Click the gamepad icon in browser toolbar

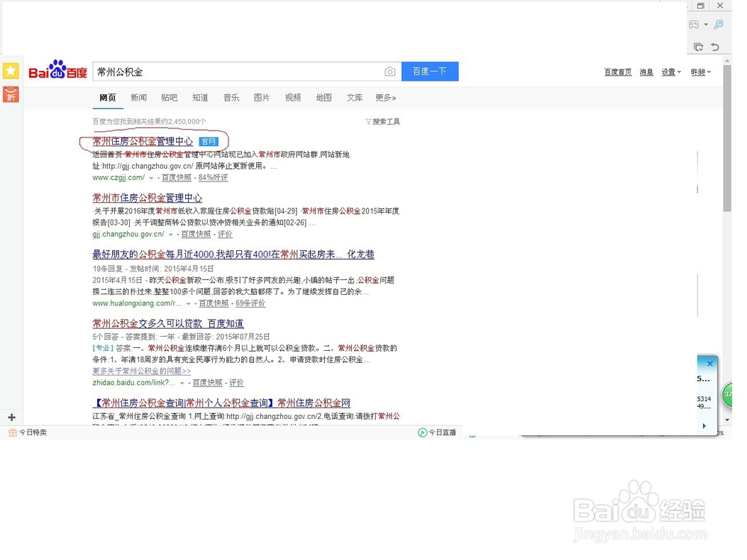click(x=694, y=25)
